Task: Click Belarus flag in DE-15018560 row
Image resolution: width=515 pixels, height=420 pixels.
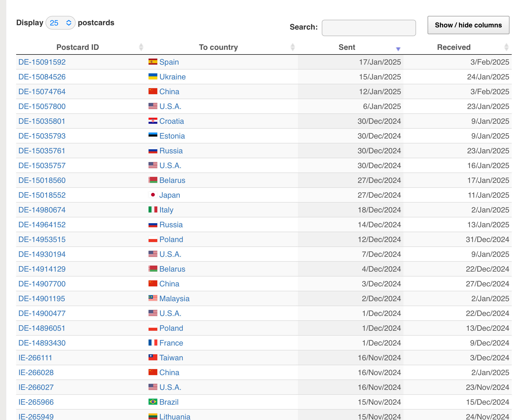Action: (x=153, y=180)
